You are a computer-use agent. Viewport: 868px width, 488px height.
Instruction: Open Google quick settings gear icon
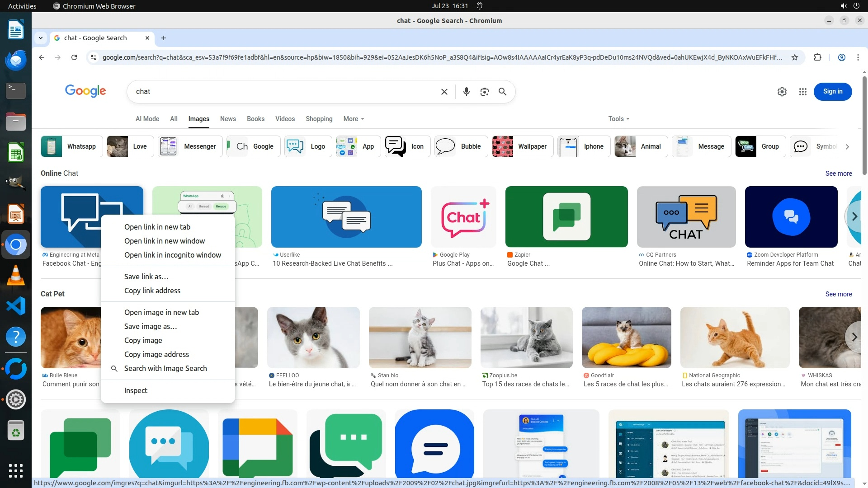[782, 92]
